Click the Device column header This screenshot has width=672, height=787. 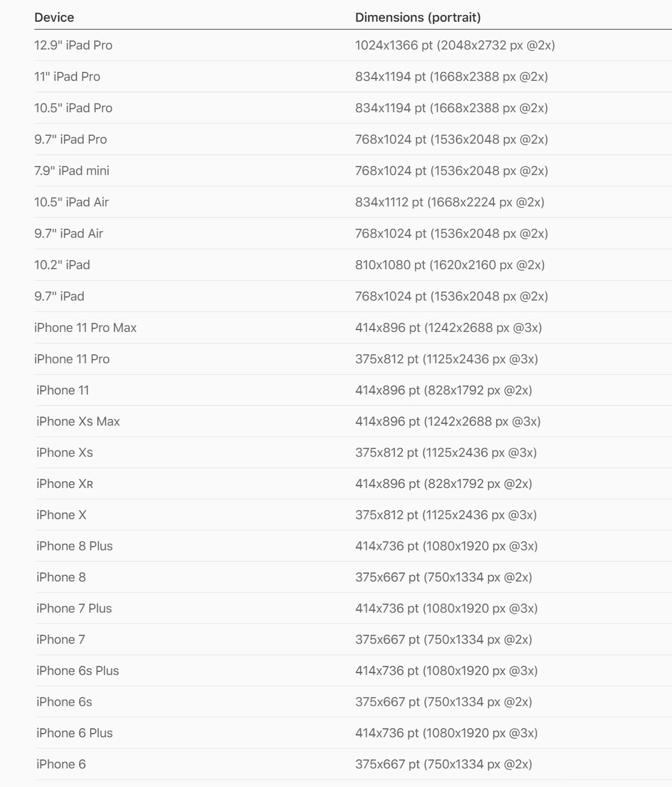click(x=54, y=18)
